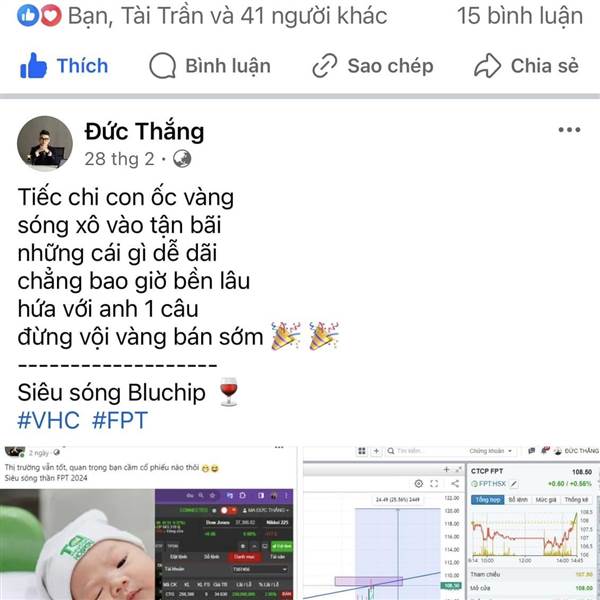
Task: Open the Đức Thắng profile name link
Action: (144, 131)
